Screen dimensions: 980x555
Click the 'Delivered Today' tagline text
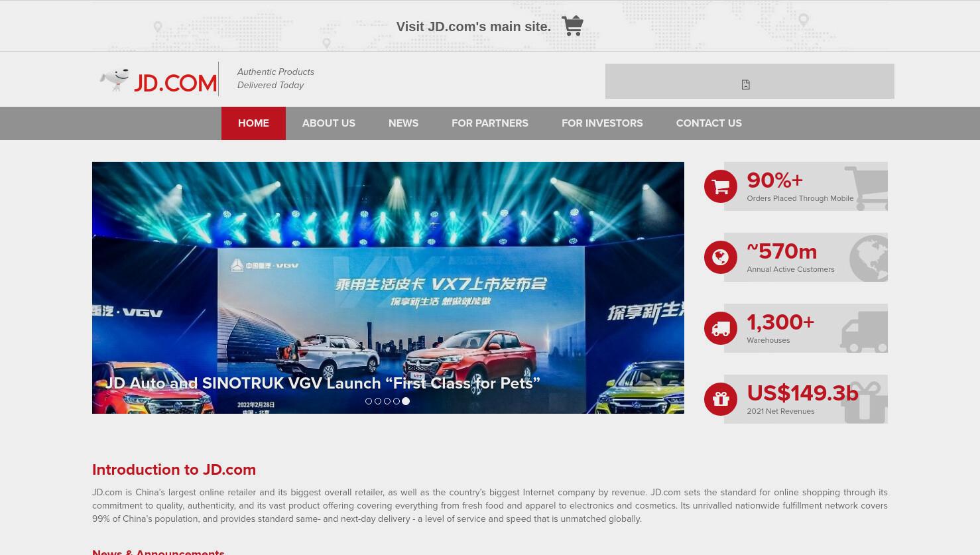pyautogui.click(x=271, y=85)
